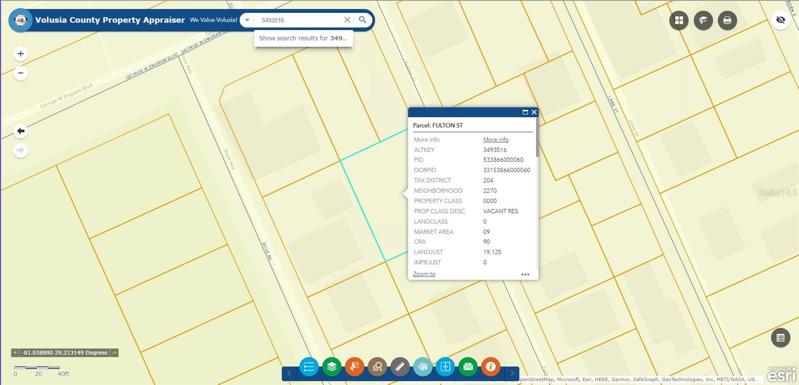This screenshot has width=799, height=385.
Task: Open the brown Query search widget
Action: coord(377,366)
